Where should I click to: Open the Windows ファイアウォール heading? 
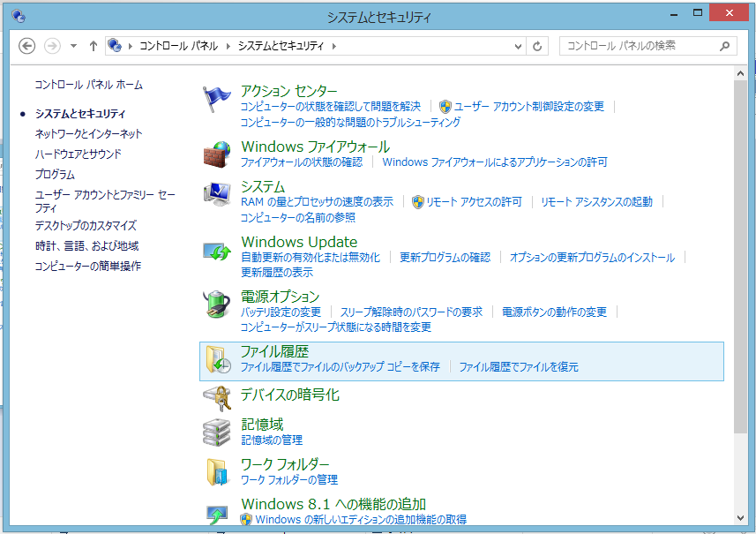coord(315,147)
